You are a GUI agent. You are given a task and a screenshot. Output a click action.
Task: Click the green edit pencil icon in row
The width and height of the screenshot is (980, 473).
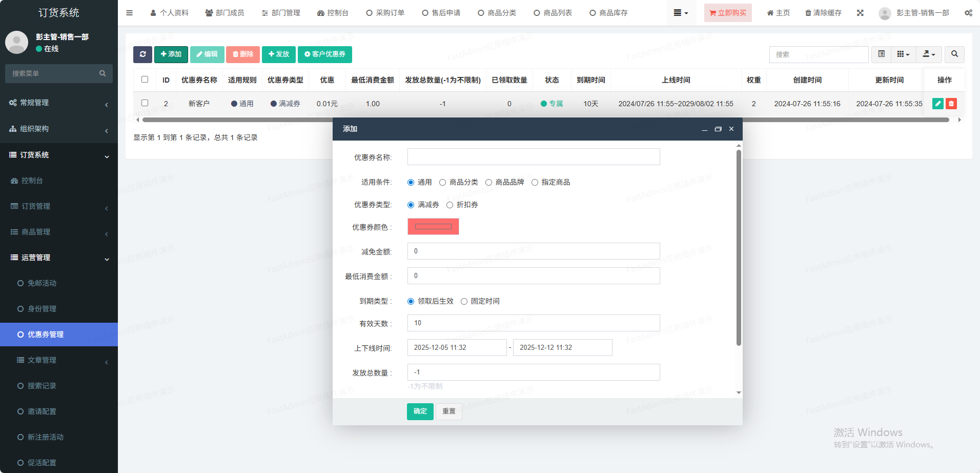(937, 104)
